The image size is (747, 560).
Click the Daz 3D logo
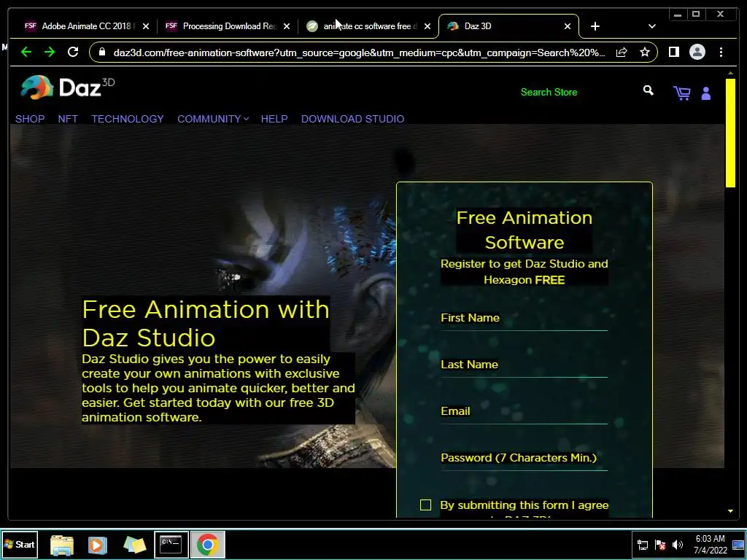(x=68, y=87)
